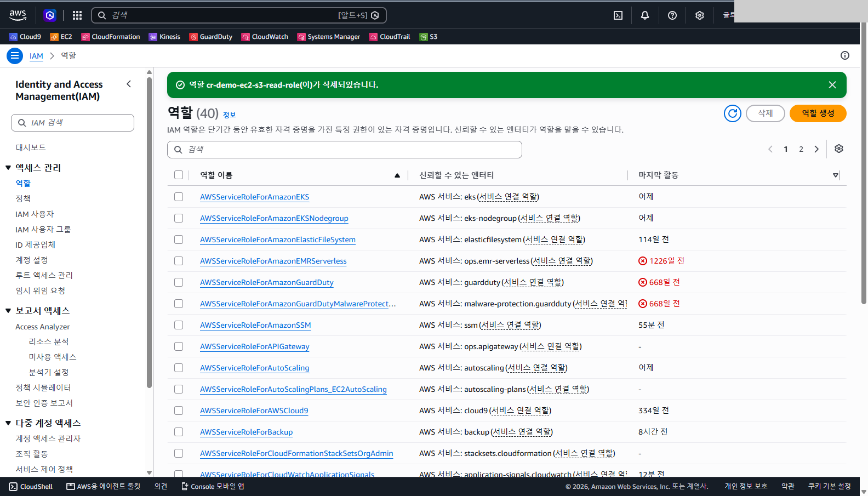Open the S3 favorite shortcut
Image resolution: width=868 pixels, height=496 pixels.
point(429,37)
